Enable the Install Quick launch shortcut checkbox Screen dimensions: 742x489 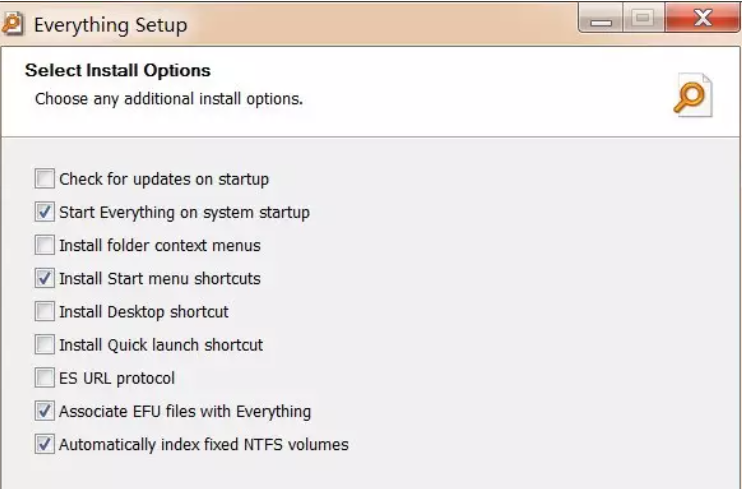point(44,345)
